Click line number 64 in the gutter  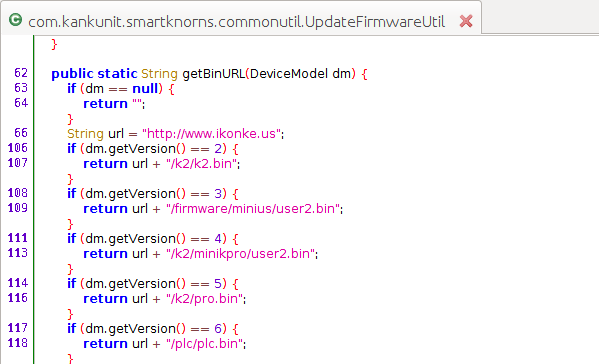click(x=21, y=103)
